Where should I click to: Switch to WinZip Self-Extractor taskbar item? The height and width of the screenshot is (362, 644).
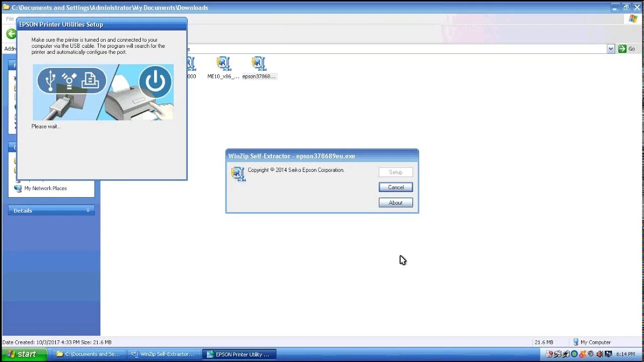pyautogui.click(x=163, y=354)
